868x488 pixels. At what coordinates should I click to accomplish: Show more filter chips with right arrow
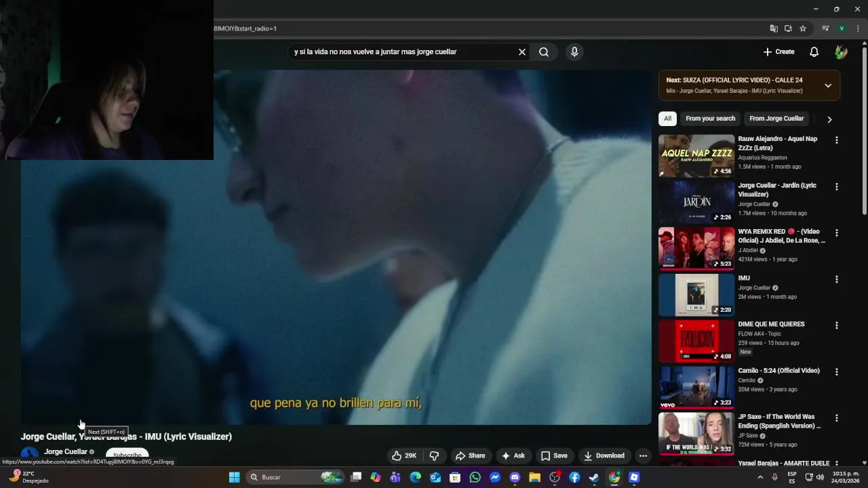pos(829,119)
